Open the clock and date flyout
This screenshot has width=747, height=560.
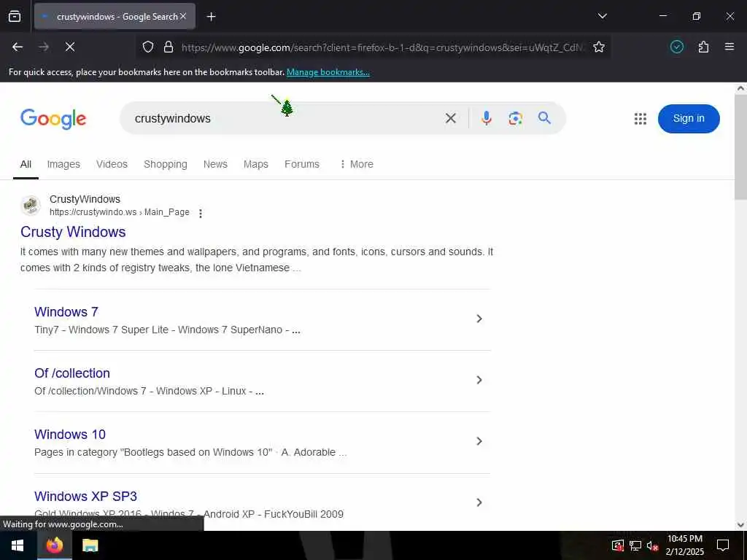(684, 545)
